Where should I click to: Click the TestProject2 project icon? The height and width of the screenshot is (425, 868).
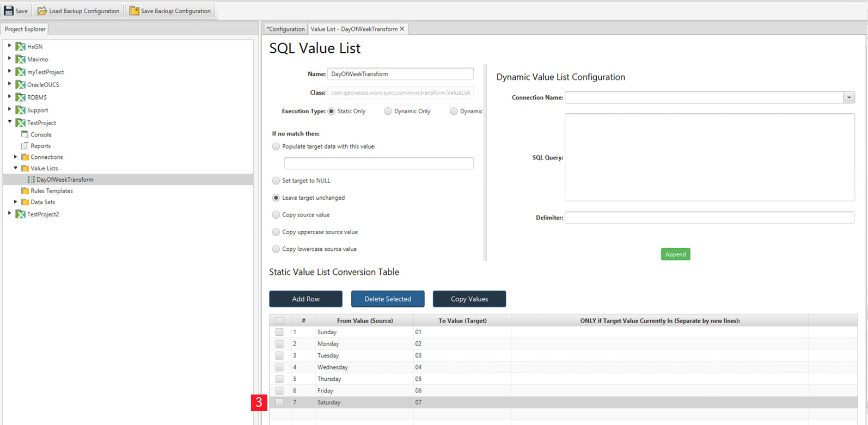(21, 214)
